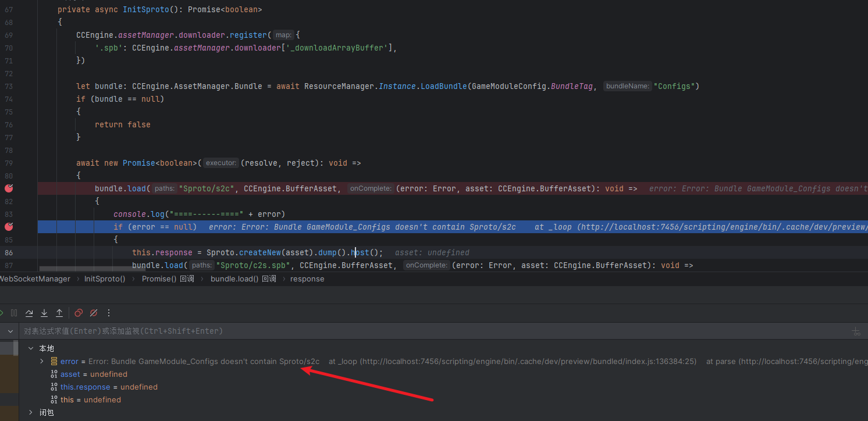Click the 'onComplete:' inlay hint on line 87

(x=426, y=265)
